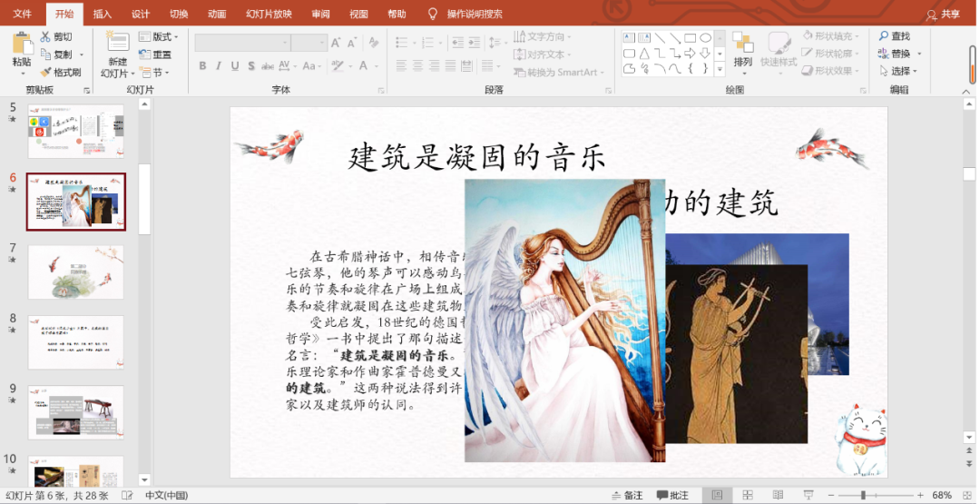Pick the text box shape in shapes gallery
Image resolution: width=980 pixels, height=504 pixels.
point(630,37)
